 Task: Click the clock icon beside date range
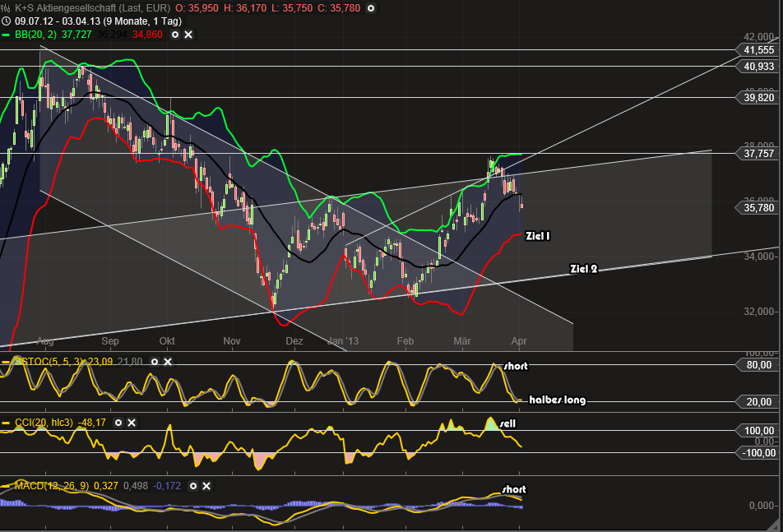click(x=6, y=21)
